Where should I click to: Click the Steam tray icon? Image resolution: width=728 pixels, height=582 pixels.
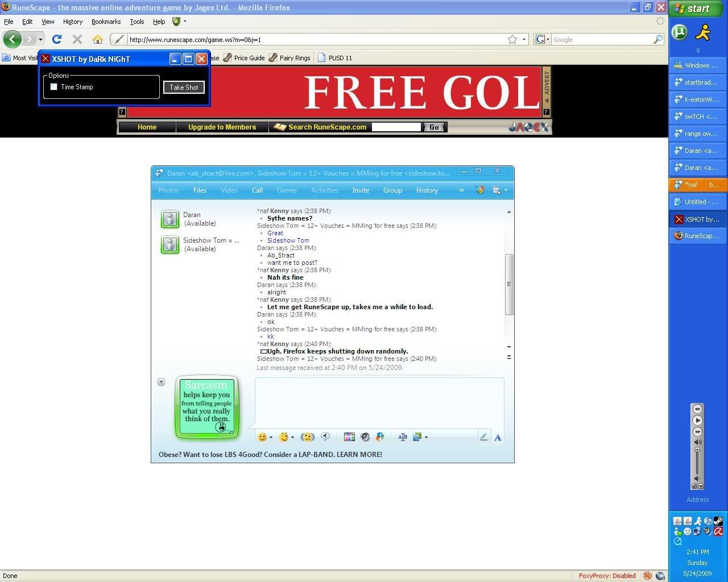point(718,521)
